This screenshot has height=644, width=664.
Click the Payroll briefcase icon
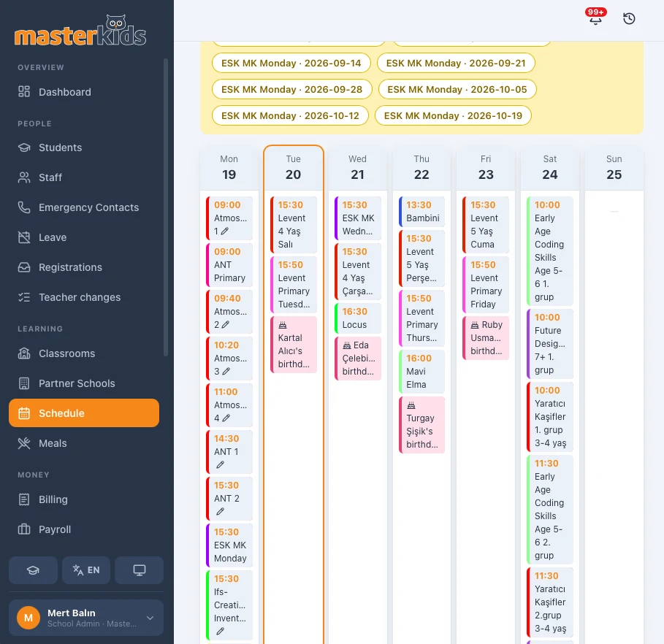24,529
